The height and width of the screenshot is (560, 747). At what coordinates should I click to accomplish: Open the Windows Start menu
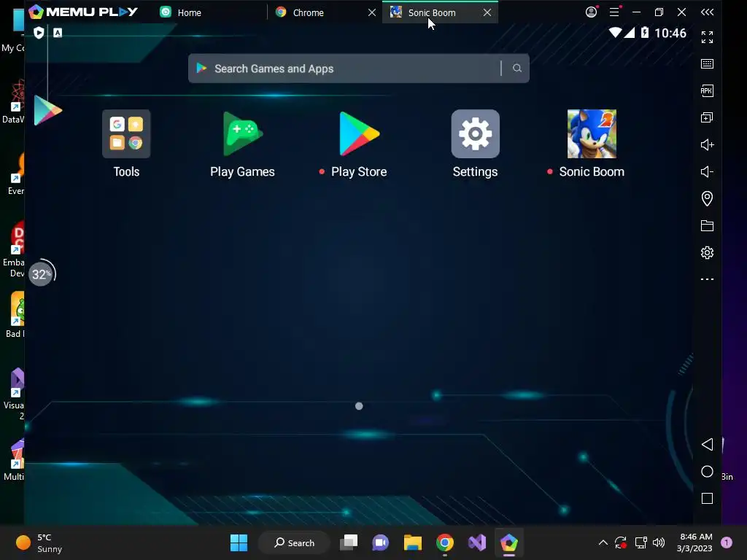click(x=239, y=542)
